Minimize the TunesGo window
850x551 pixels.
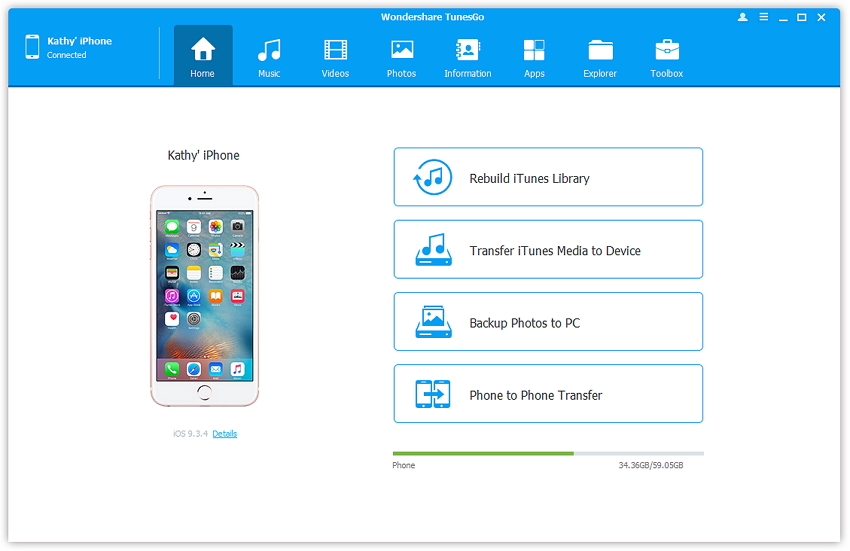pos(783,17)
